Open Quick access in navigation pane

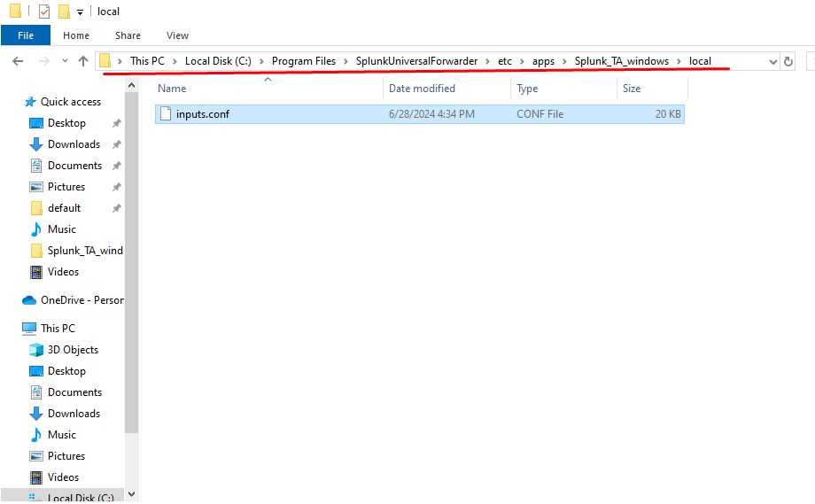coord(71,102)
